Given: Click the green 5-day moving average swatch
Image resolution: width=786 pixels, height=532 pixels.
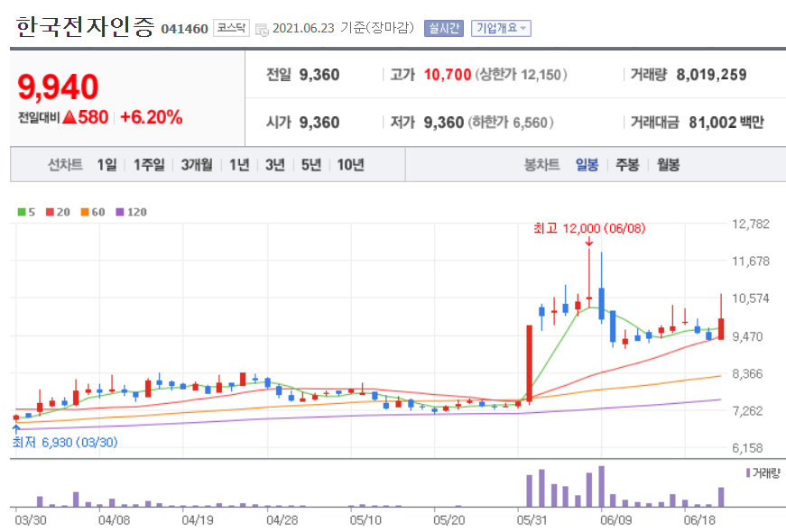Looking at the screenshot, I should (x=22, y=212).
